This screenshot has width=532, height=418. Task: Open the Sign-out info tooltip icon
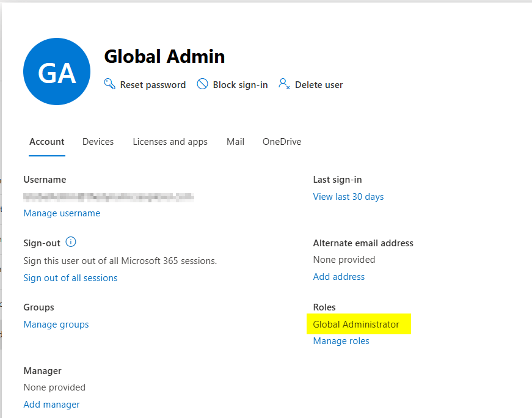[x=71, y=242]
